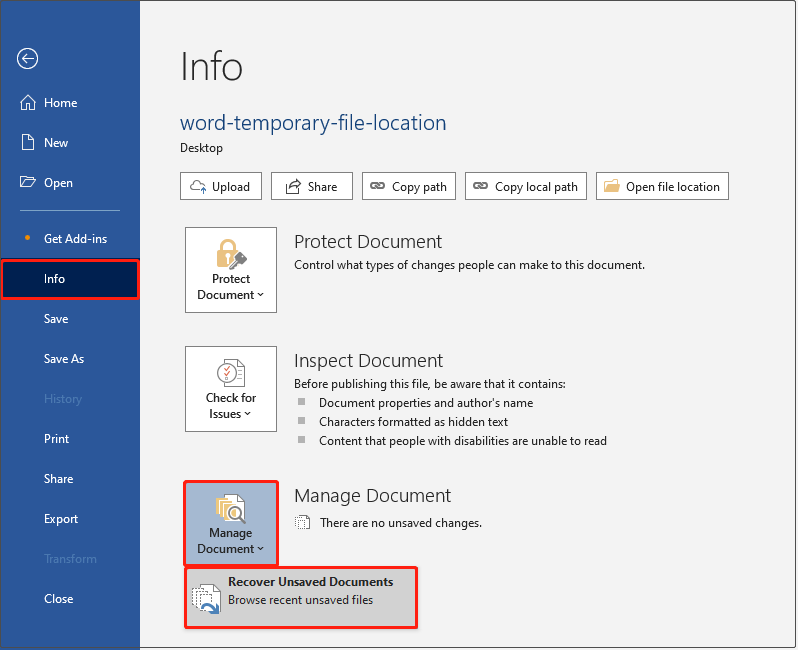Click 'Content that people with disabilities' item

pos(463,441)
